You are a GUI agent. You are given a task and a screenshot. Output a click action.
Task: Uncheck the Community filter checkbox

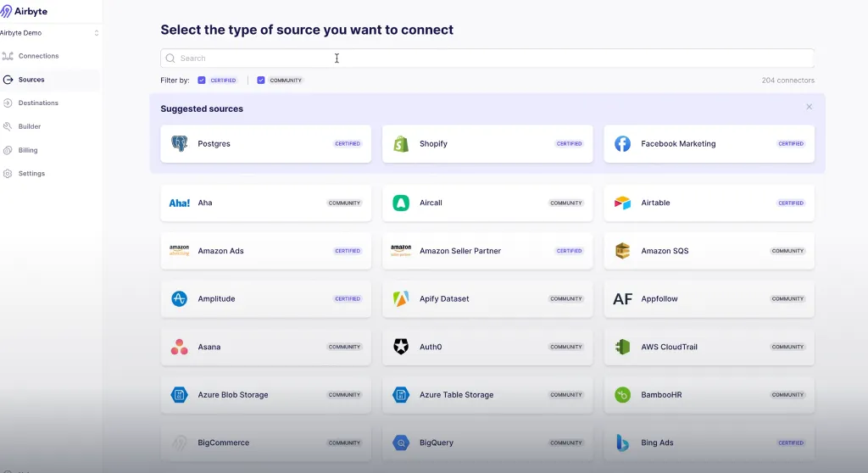[x=261, y=81]
